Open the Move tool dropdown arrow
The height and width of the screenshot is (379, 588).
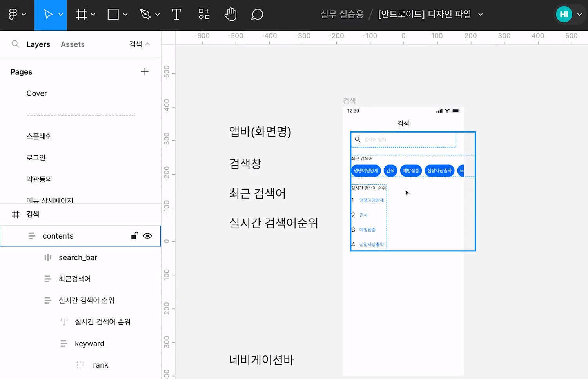(x=61, y=15)
